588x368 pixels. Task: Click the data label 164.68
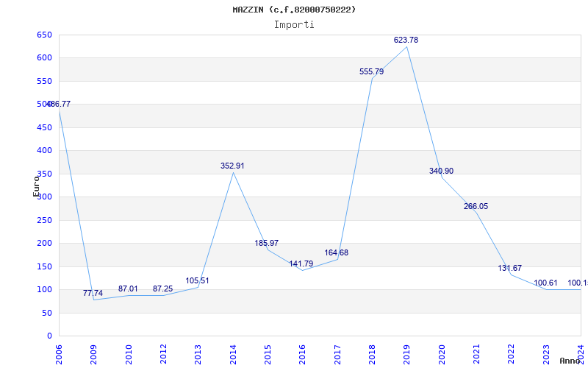pos(336,252)
